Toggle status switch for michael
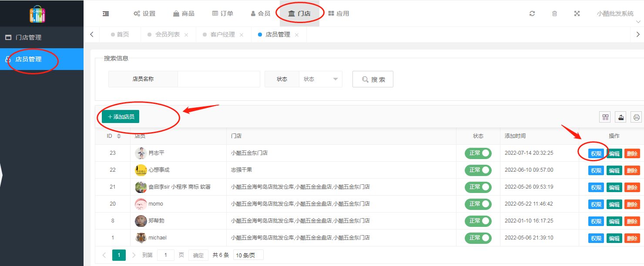The image size is (644, 266). coord(478,238)
